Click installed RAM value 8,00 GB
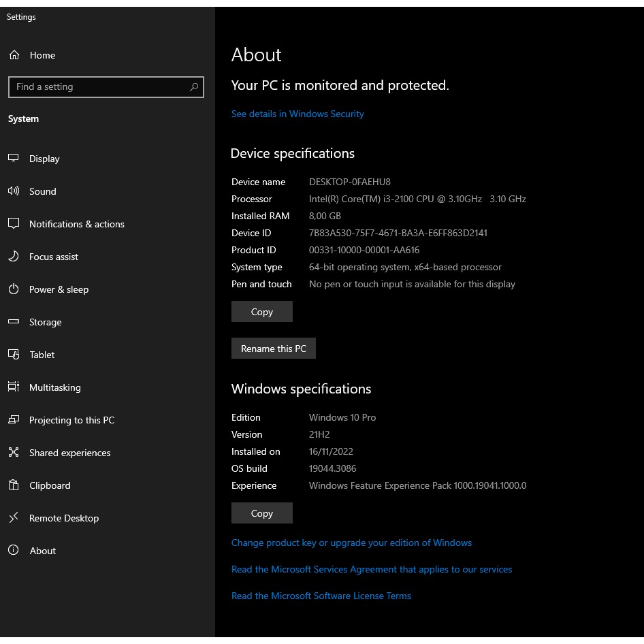644x644 pixels. pyautogui.click(x=325, y=216)
